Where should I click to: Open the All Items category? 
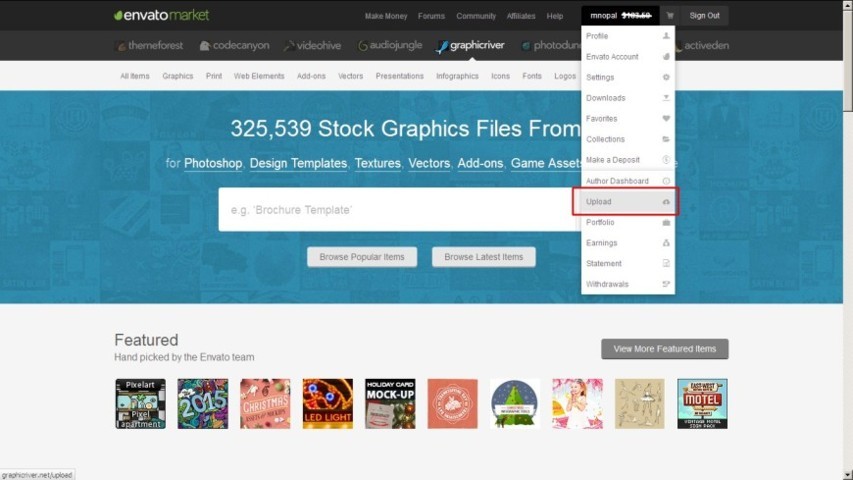point(135,76)
